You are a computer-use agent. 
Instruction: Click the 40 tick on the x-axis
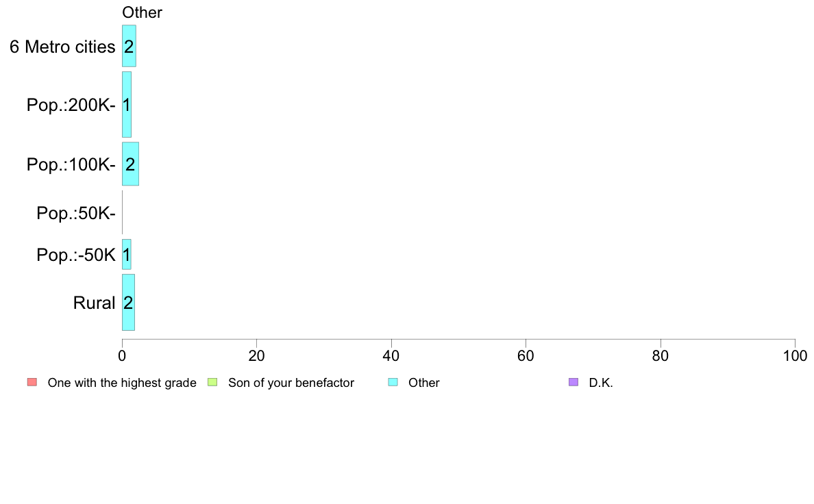tap(391, 355)
